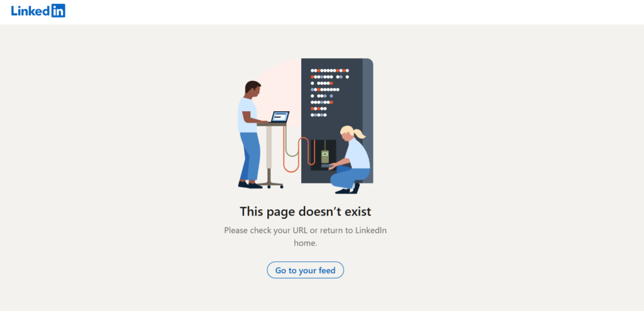Click the lighter side panel of the server
Image resolution: width=644 pixels, height=311 pixels.
(x=367, y=121)
